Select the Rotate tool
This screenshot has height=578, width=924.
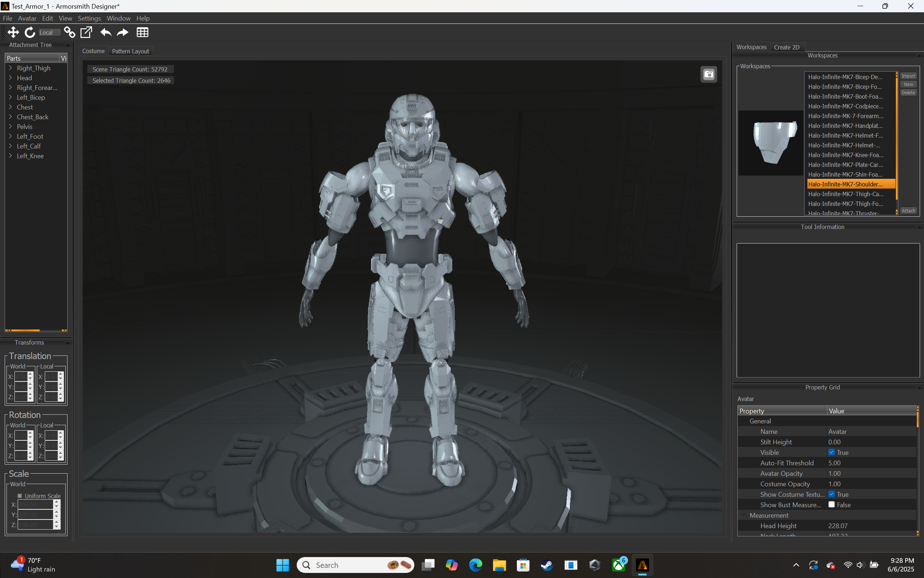pyautogui.click(x=30, y=33)
